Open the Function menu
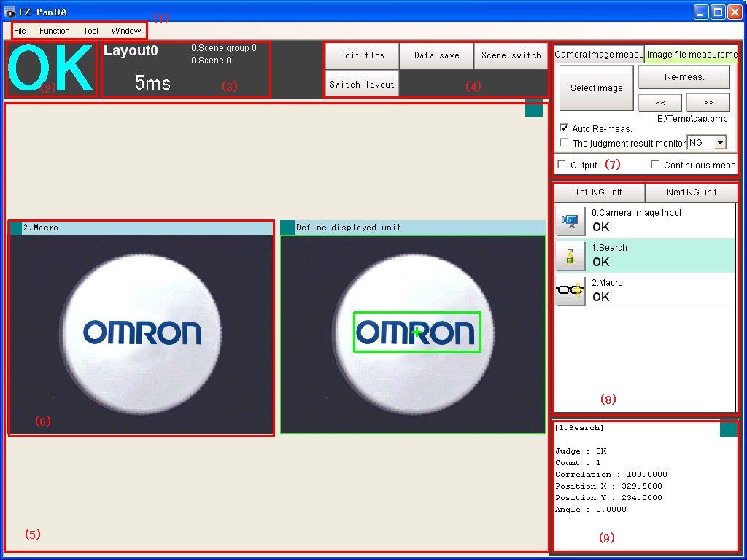The width and height of the screenshot is (747, 560). [x=54, y=31]
